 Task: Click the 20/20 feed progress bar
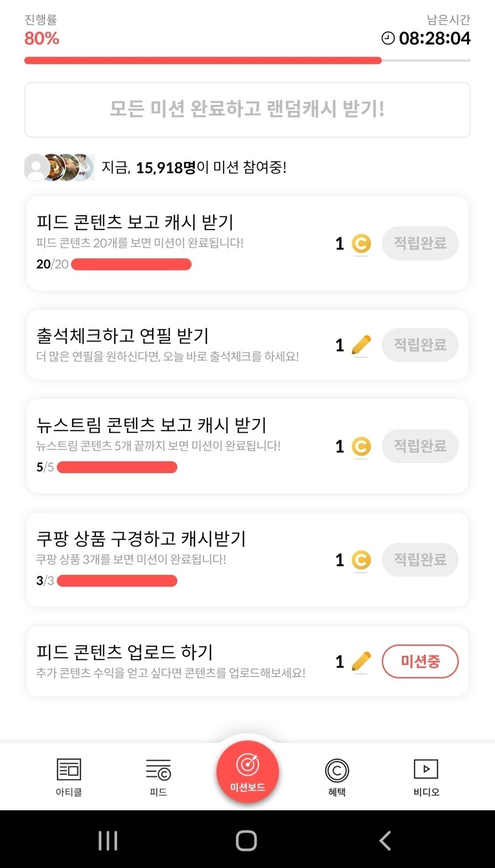coord(131,264)
